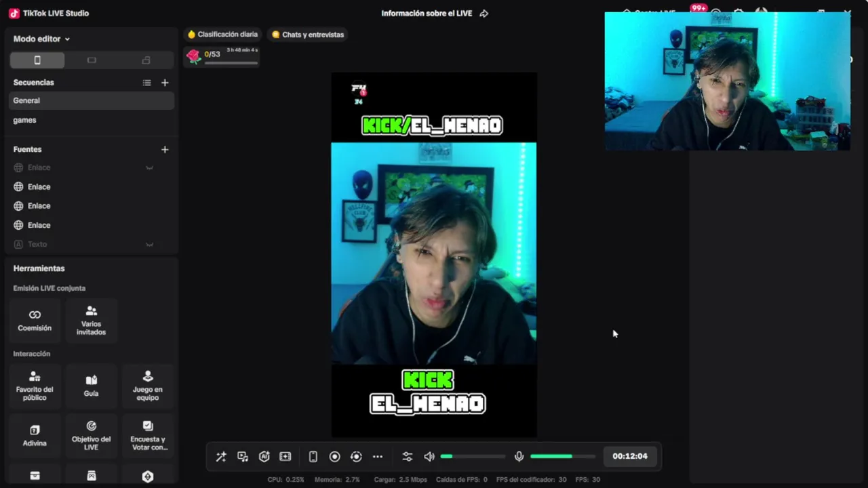Add a new source in Fuentes
Viewport: 868px width, 488px height.
(165, 149)
